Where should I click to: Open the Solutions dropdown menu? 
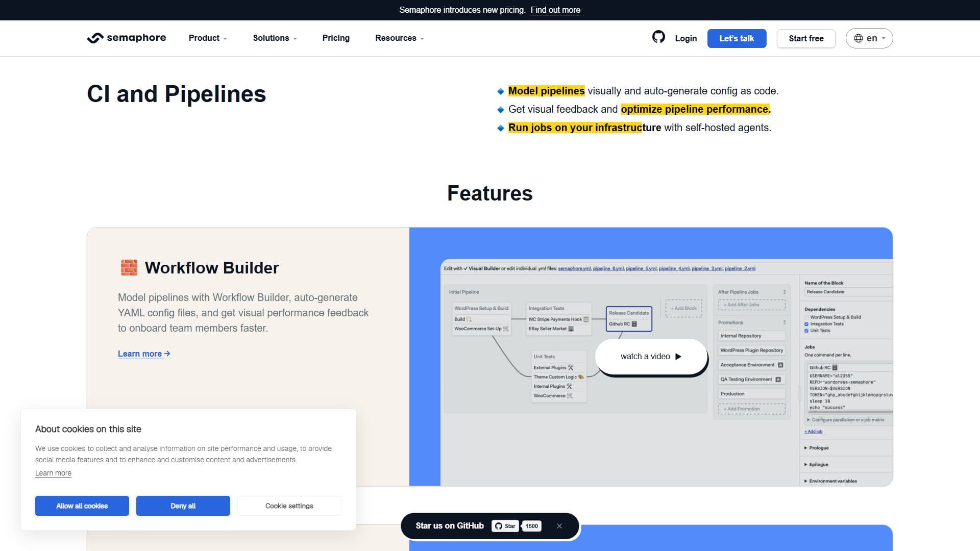click(x=275, y=38)
